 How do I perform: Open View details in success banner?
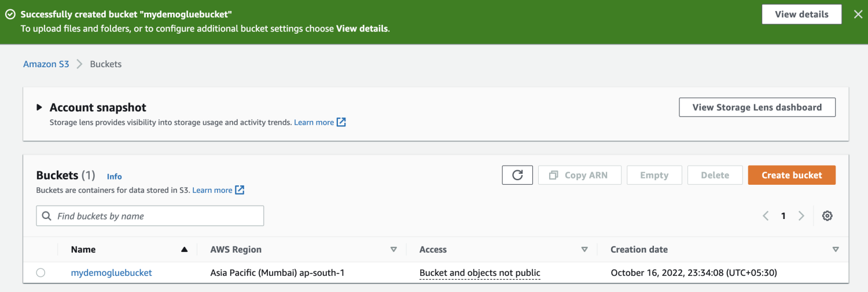tap(801, 14)
